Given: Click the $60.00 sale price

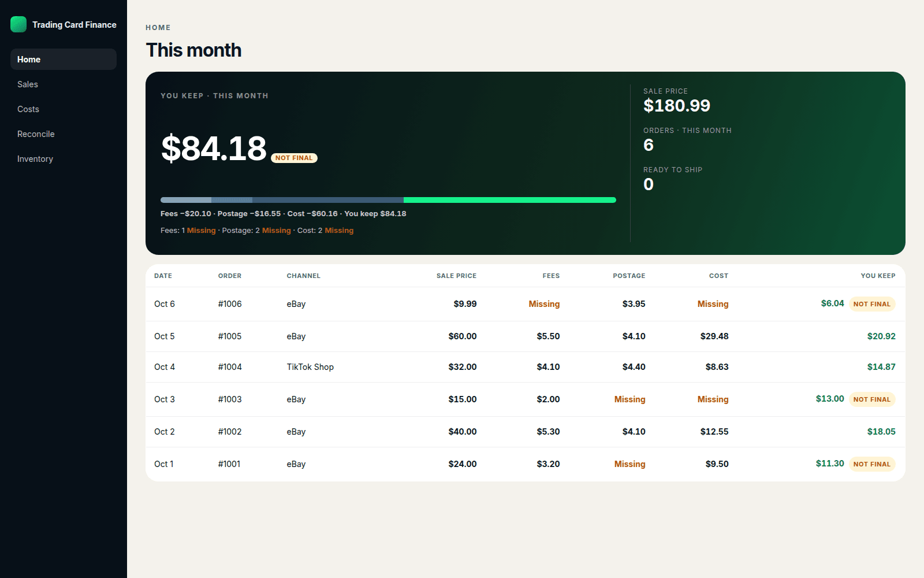Looking at the screenshot, I should [463, 336].
